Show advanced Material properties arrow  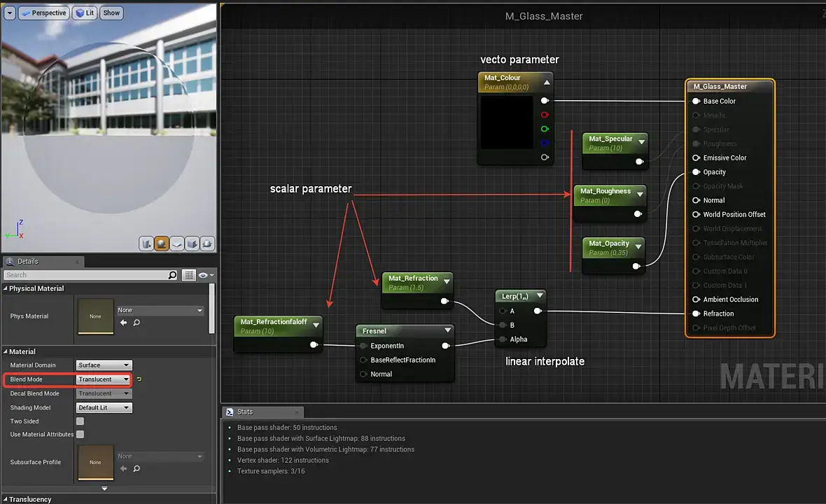click(x=104, y=488)
